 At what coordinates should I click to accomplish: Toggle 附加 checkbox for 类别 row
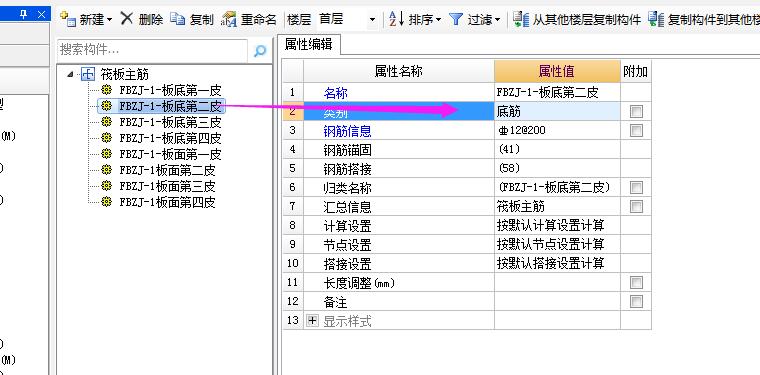pyautogui.click(x=636, y=112)
